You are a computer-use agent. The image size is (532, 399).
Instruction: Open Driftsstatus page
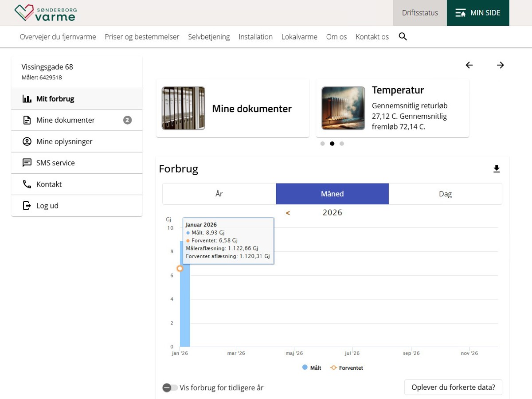420,13
